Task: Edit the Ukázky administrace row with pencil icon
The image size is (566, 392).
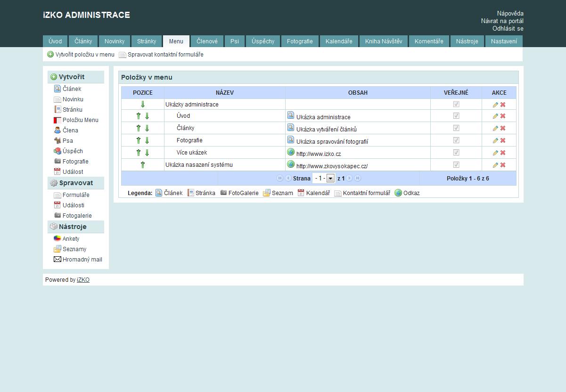Action: point(495,105)
